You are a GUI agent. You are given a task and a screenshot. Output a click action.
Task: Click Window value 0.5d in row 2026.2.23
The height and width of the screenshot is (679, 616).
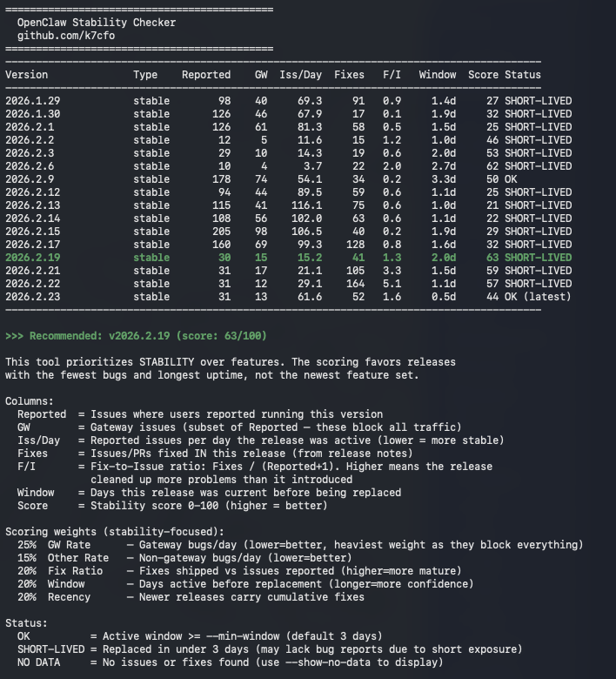pos(444,297)
